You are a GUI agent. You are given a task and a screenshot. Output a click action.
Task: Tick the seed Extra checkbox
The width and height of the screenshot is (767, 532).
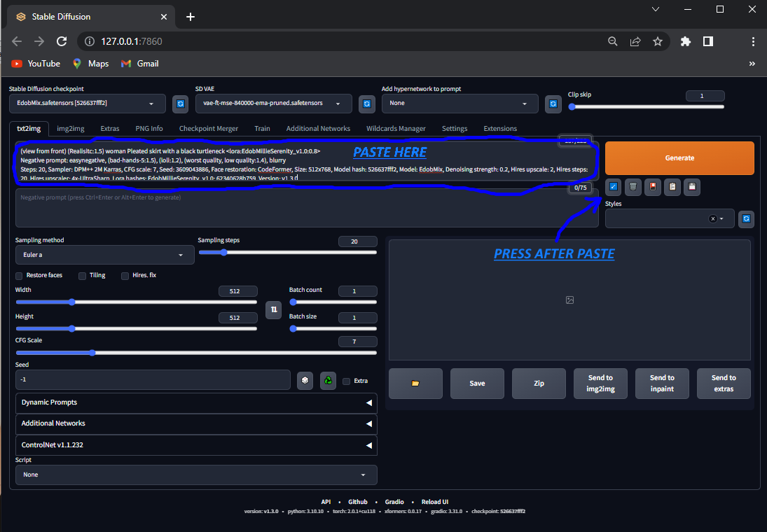[346, 381]
